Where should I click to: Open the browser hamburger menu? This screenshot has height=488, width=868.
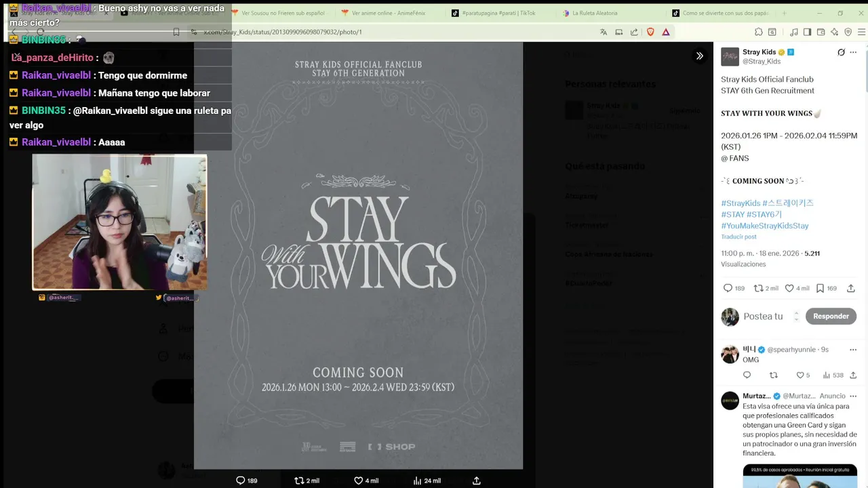[862, 32]
